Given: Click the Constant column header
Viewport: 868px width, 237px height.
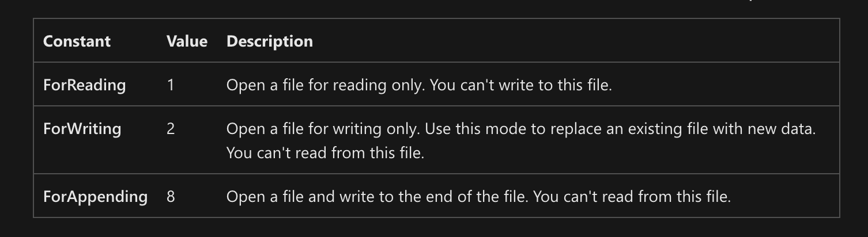Looking at the screenshot, I should (77, 41).
